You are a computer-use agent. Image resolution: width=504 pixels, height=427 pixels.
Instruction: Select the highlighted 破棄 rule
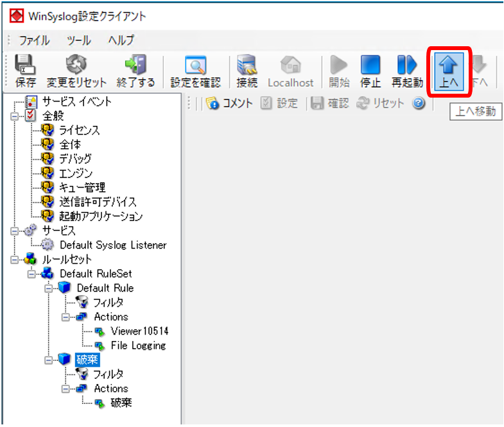coord(87,360)
